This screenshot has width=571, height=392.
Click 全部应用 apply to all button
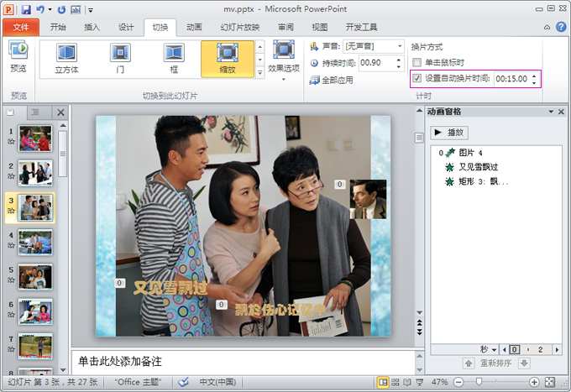[x=331, y=80]
